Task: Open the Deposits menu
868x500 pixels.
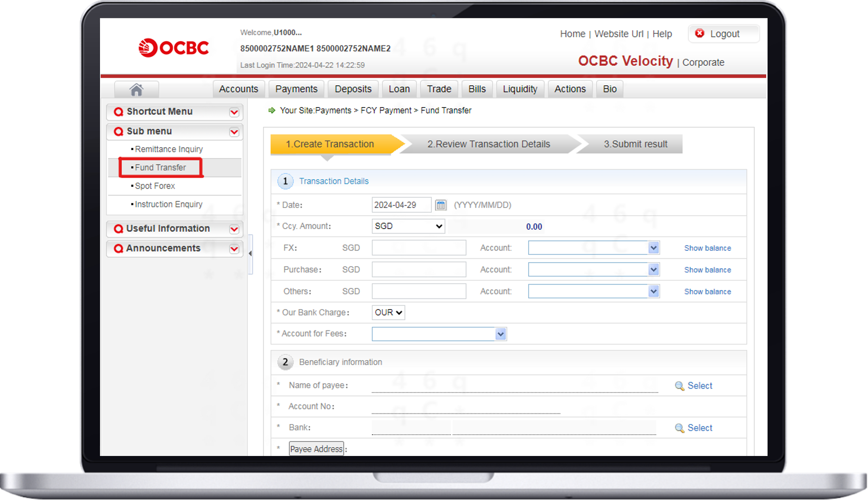Action: coord(353,89)
